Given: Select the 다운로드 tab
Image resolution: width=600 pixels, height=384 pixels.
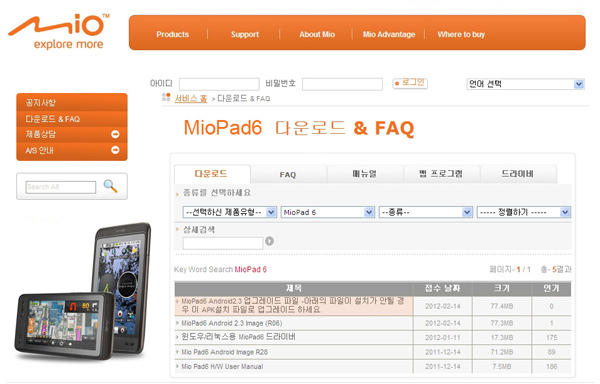Looking at the screenshot, I should 212,174.
